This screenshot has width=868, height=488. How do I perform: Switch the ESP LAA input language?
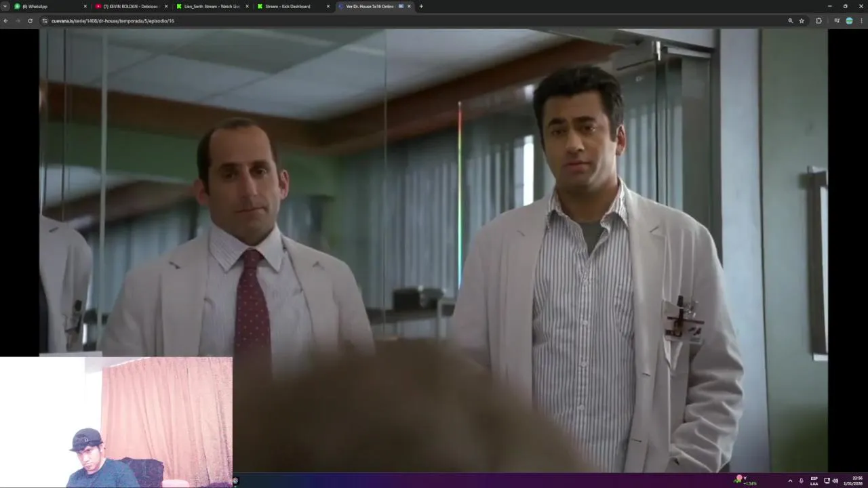tap(814, 481)
